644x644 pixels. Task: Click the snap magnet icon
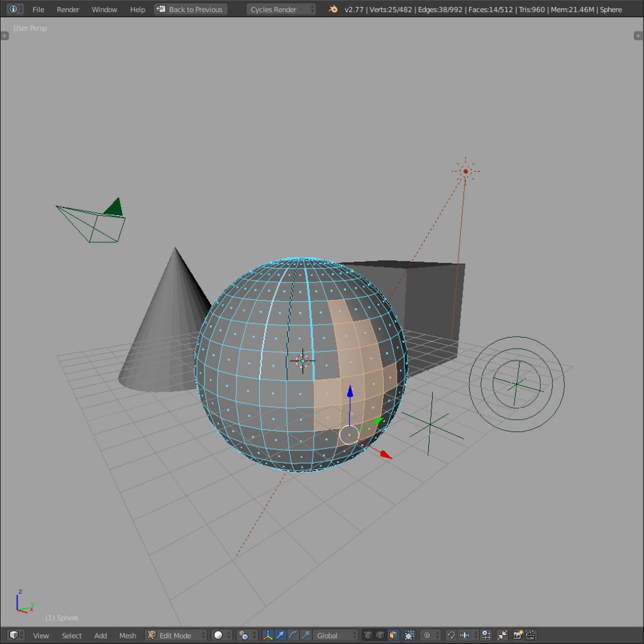coord(450,635)
